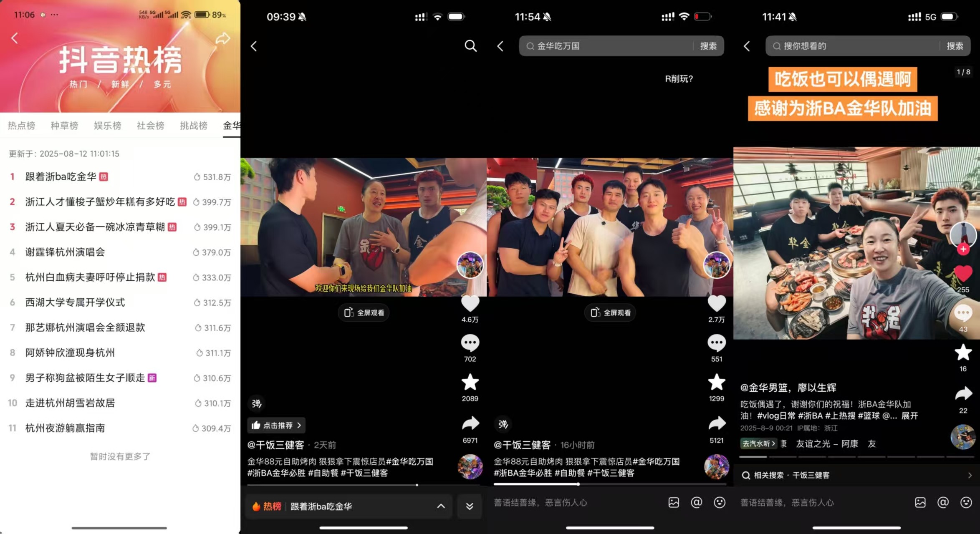Tap 全屏观看 in the 11:54 screen
This screenshot has width=980, height=534.
coord(610,313)
